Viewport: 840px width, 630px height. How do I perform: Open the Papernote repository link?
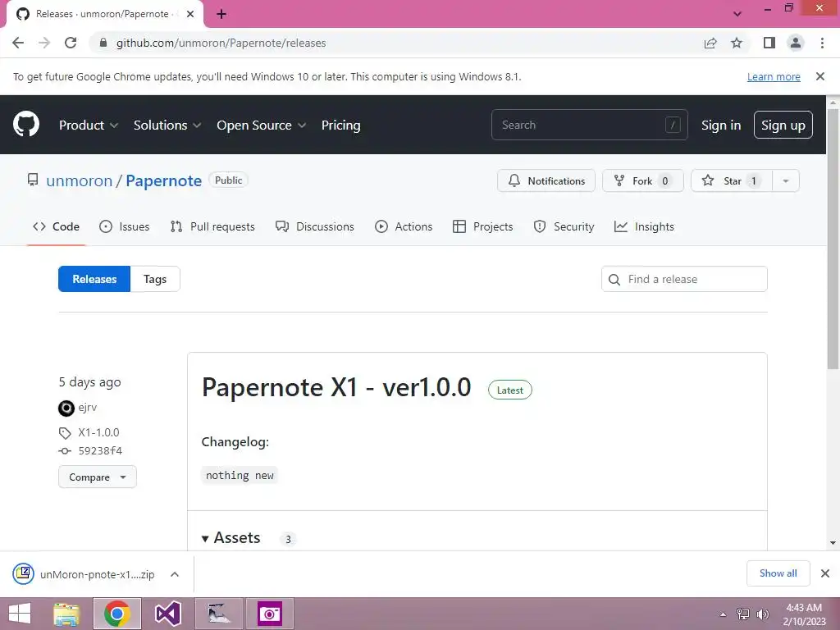tap(163, 181)
